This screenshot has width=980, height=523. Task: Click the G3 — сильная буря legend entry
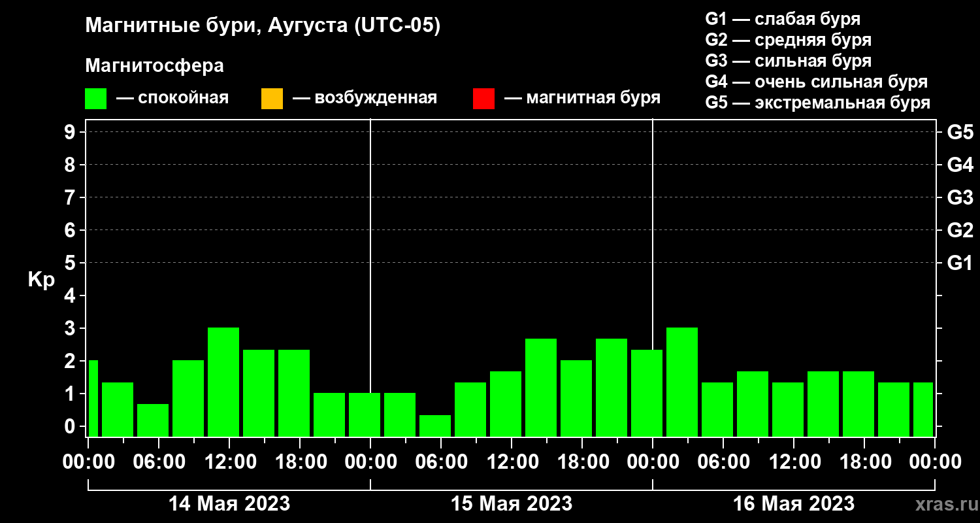pos(789,61)
